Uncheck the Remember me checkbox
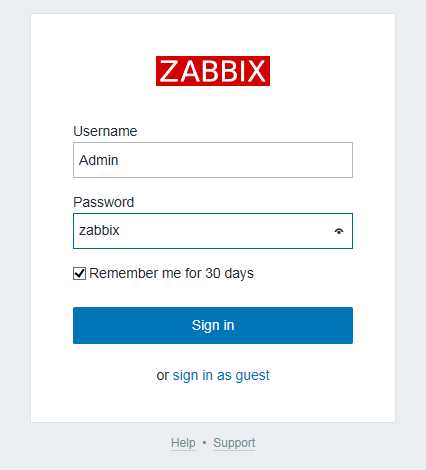Image resolution: width=426 pixels, height=470 pixels. tap(79, 274)
